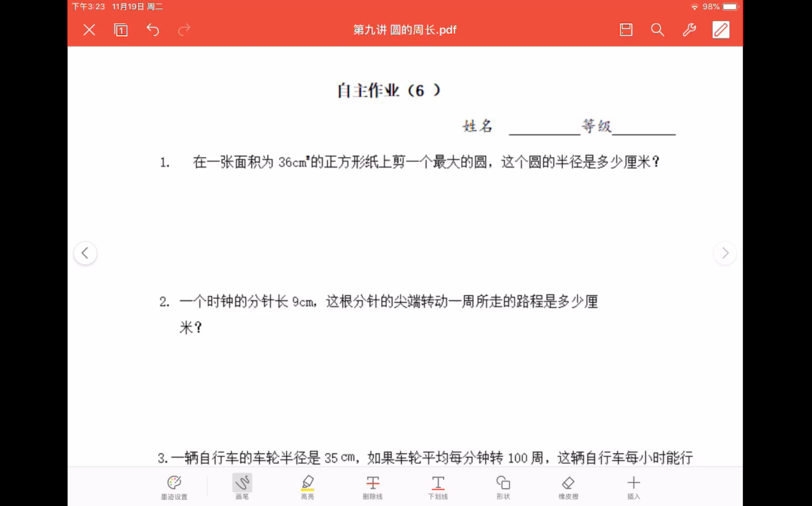Image resolution: width=812 pixels, height=506 pixels.
Task: Tap question 2 text about clock minute hand
Action: point(379,314)
